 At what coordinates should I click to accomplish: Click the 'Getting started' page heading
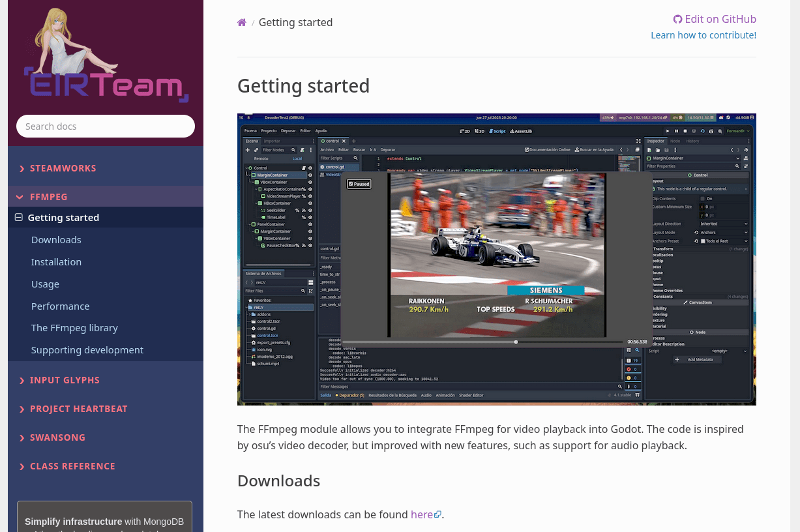click(303, 86)
